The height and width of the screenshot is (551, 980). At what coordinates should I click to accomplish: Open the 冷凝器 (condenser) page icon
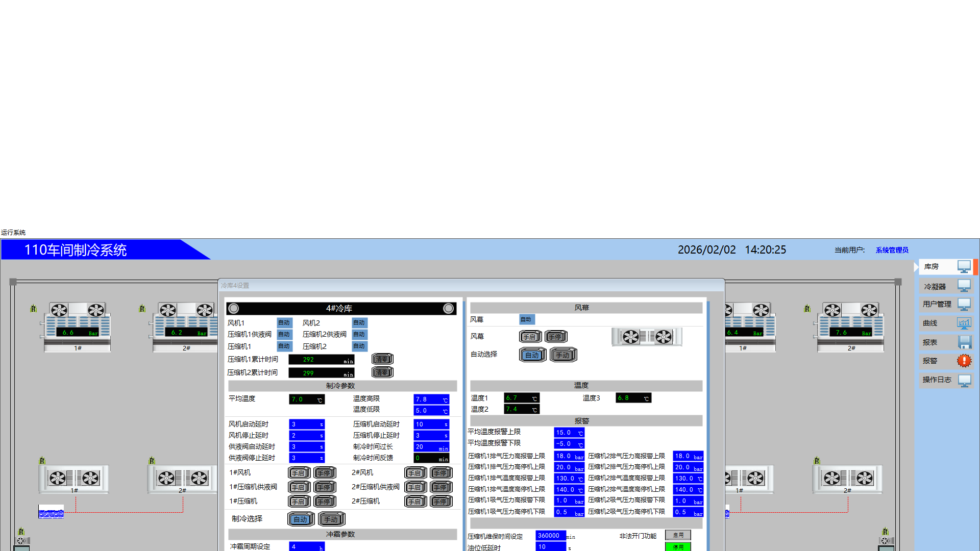pos(964,286)
